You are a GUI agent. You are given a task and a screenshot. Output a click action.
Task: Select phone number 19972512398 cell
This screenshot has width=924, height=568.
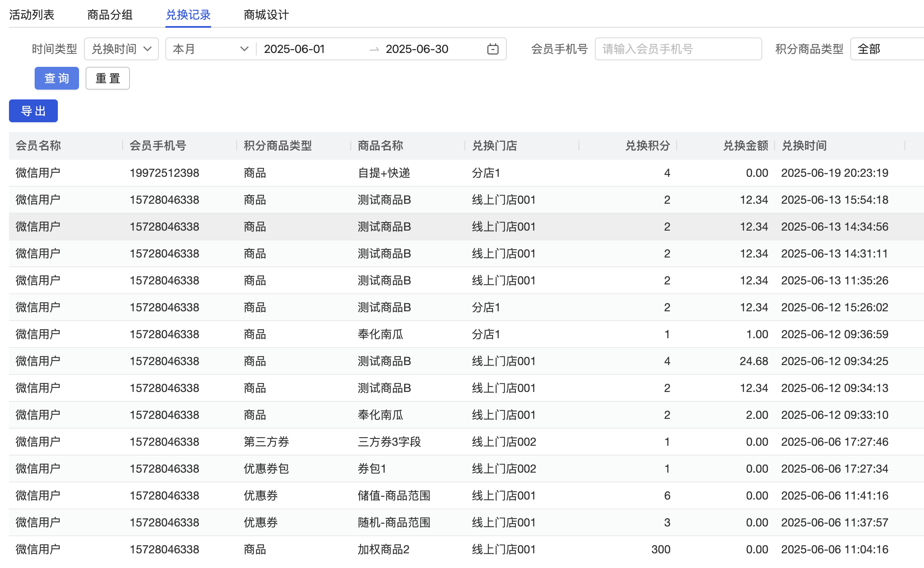point(165,173)
